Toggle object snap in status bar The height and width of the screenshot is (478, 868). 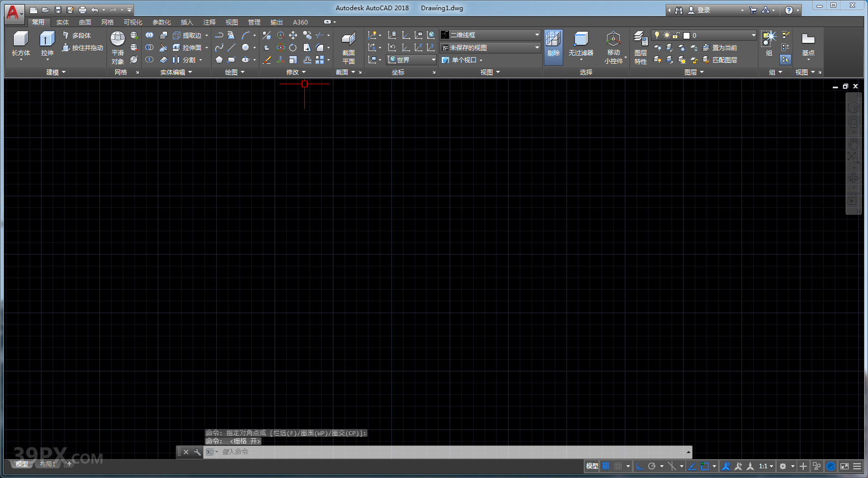tap(705, 466)
